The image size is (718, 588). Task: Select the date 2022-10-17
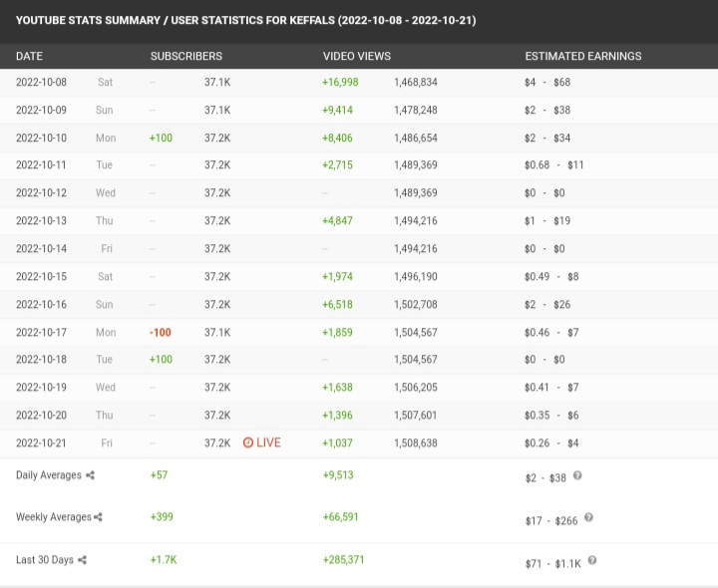pyautogui.click(x=41, y=333)
